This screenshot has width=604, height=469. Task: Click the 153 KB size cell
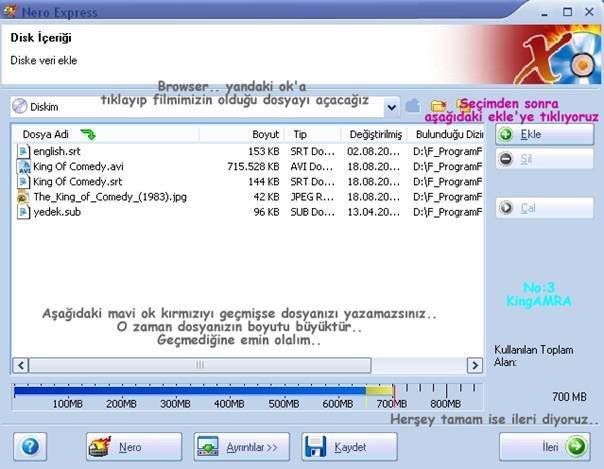[263, 151]
